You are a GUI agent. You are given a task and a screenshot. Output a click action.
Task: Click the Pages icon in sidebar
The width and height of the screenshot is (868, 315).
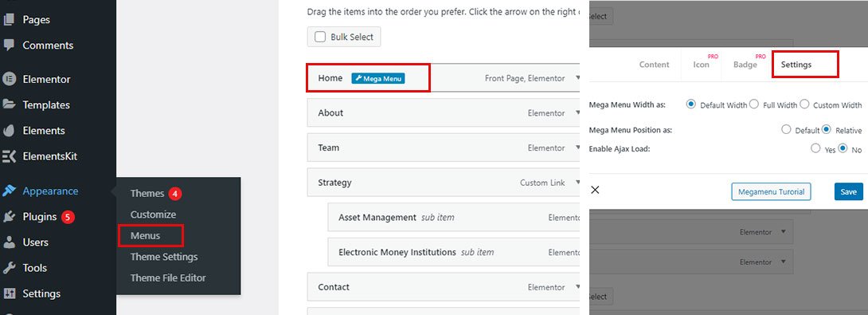(x=9, y=19)
